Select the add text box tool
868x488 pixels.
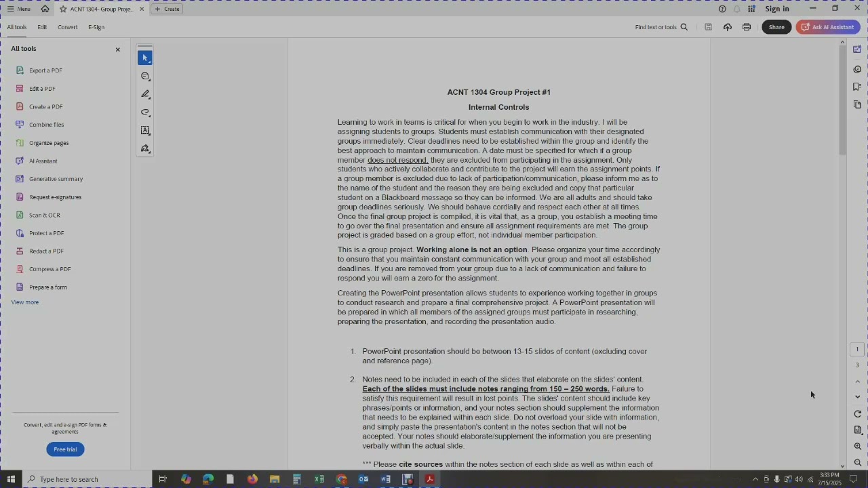click(145, 130)
